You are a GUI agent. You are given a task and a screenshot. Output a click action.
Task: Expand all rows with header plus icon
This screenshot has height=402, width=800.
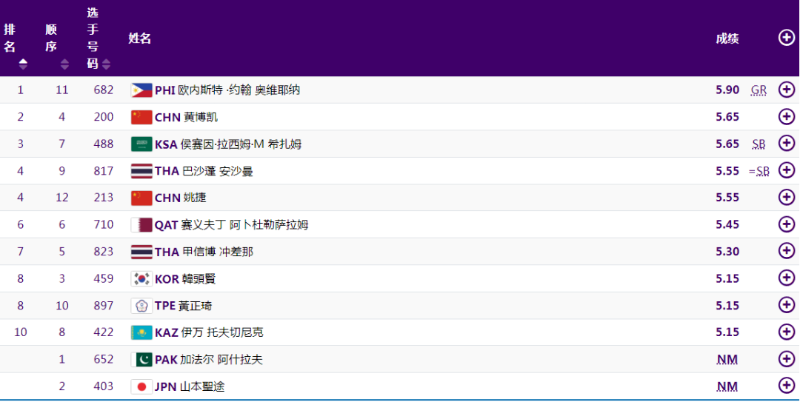coord(786,38)
